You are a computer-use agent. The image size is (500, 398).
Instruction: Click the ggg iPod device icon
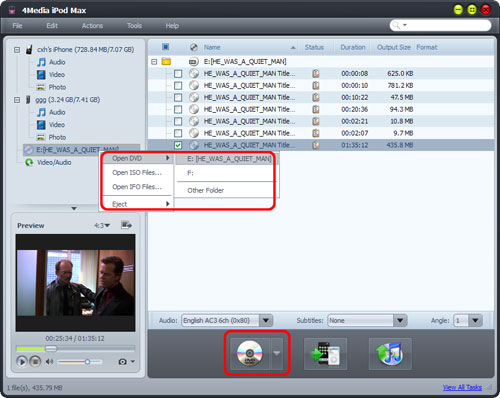28,100
